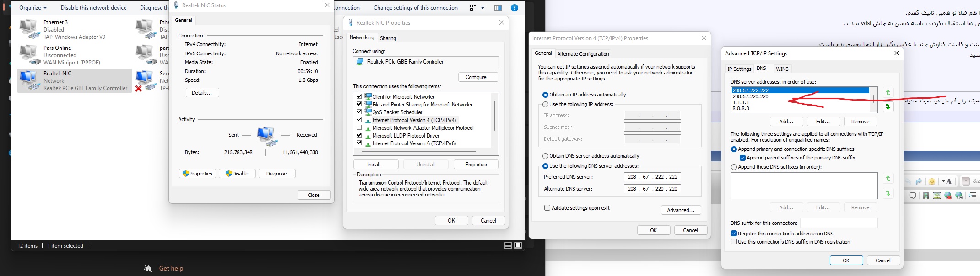Click Change settings of this connection
The height and width of the screenshot is (276, 980).
point(415,8)
